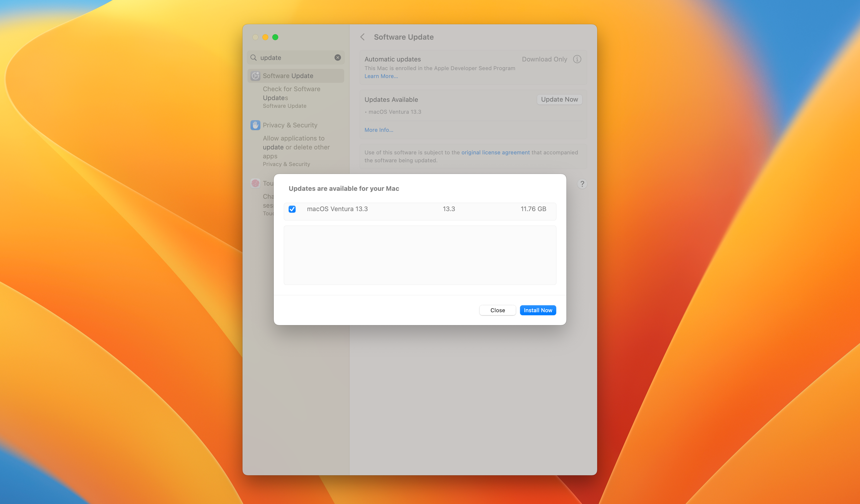Click the Software Update gear icon in sidebar
The height and width of the screenshot is (504, 860).
(x=255, y=76)
